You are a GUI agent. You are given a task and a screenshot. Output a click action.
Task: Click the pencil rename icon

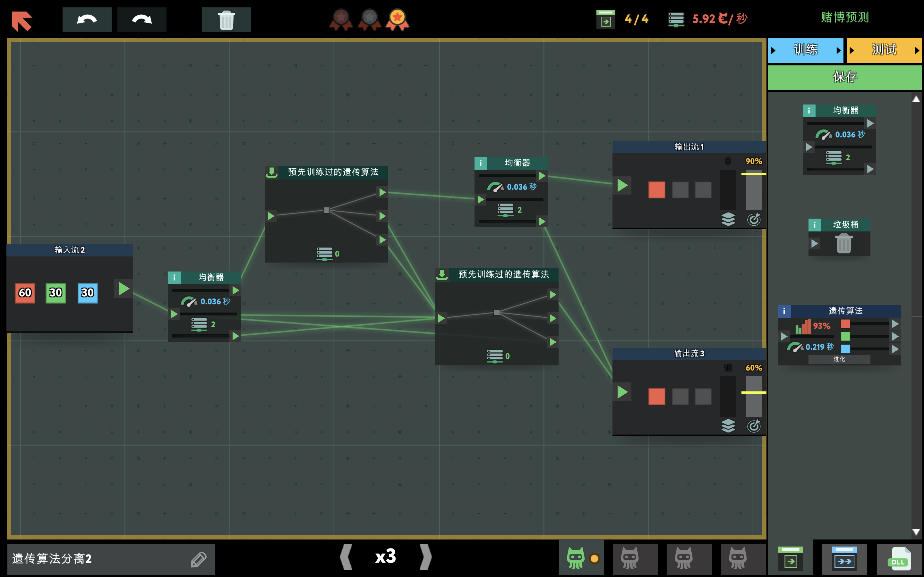(199, 559)
